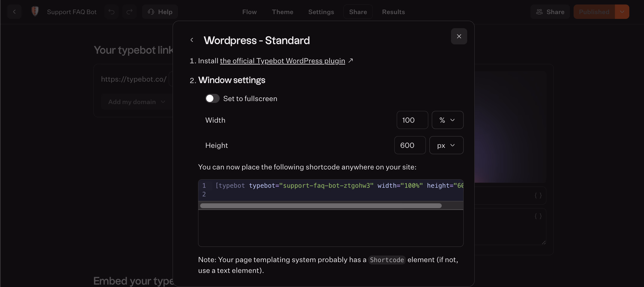Viewport: 644px width, 287px height.
Task: Open the width unit % dropdown
Action: point(447,120)
